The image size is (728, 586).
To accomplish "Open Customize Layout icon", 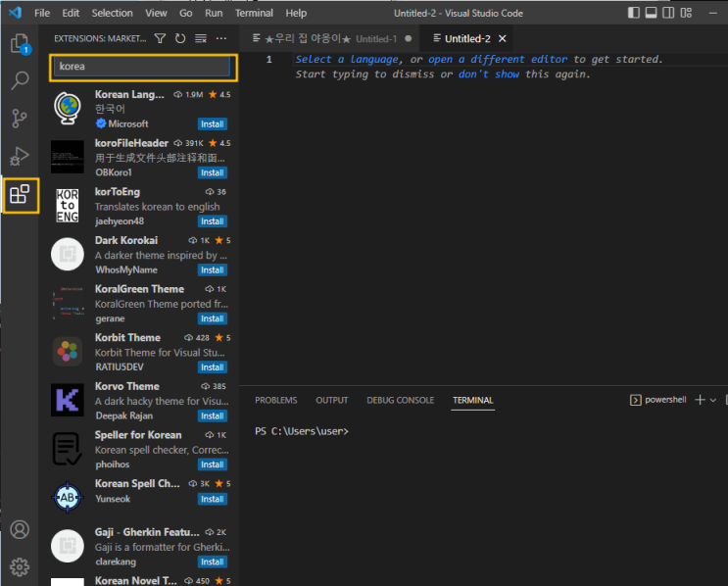I will coord(686,13).
